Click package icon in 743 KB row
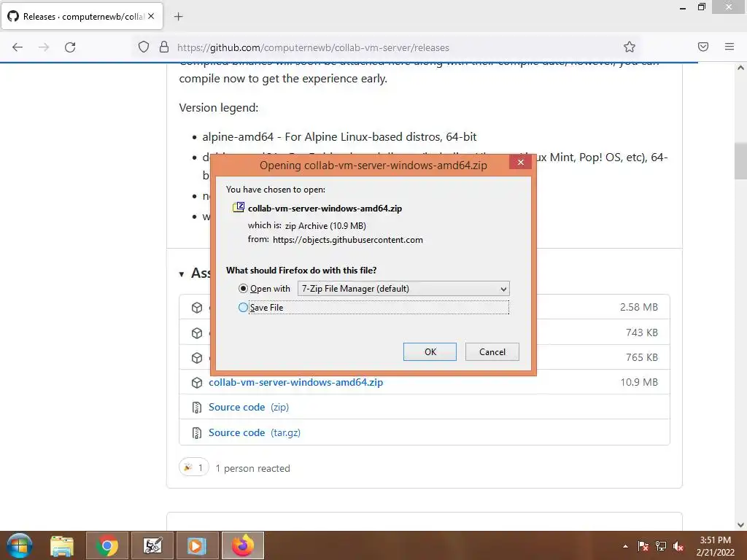 click(197, 332)
